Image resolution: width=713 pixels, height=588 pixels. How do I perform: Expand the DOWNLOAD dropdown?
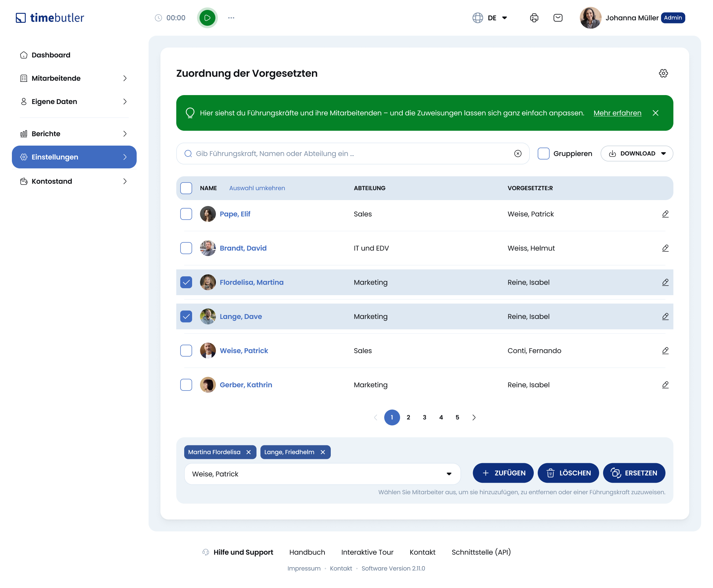pos(636,154)
